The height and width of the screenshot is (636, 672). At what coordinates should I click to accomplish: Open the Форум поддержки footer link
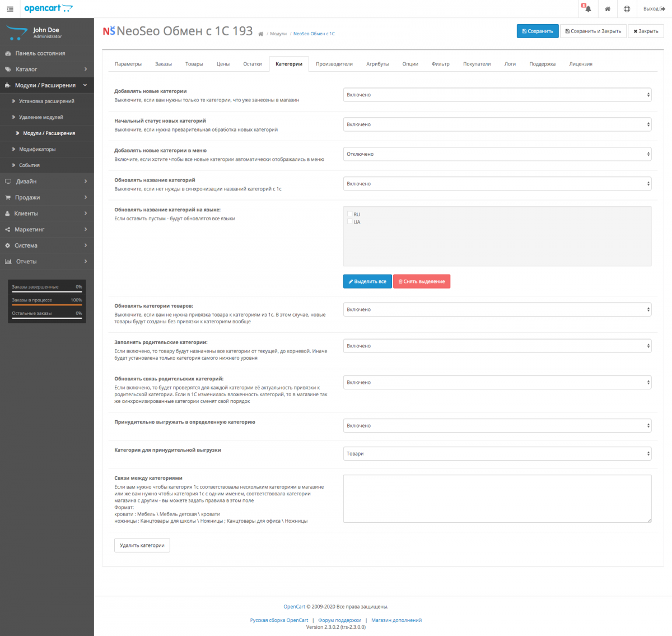click(x=339, y=620)
